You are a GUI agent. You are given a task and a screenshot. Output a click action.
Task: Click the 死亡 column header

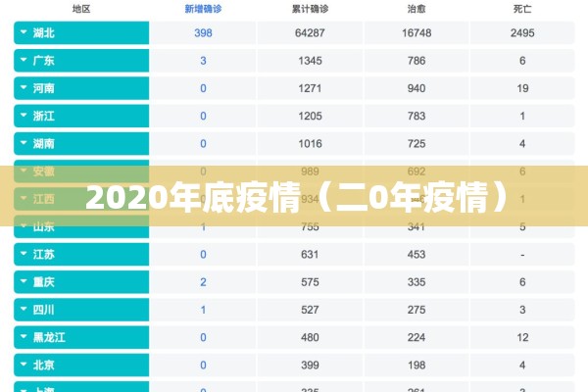(522, 9)
